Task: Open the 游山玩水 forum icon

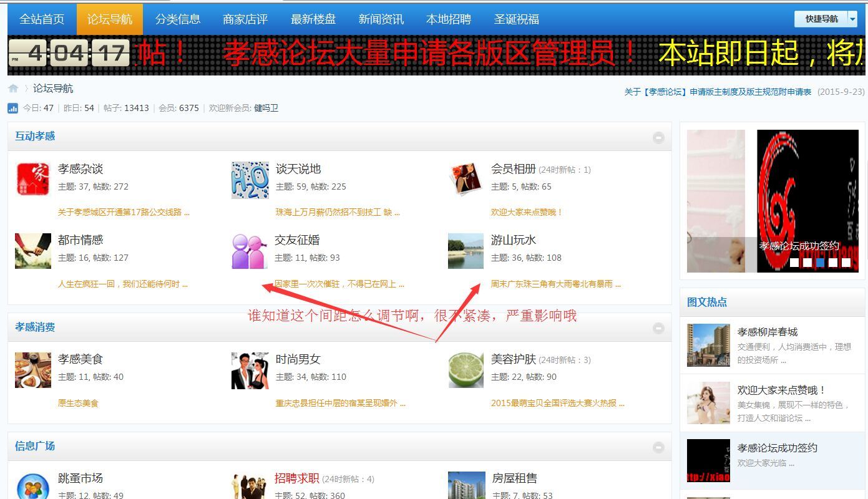Action: point(466,251)
